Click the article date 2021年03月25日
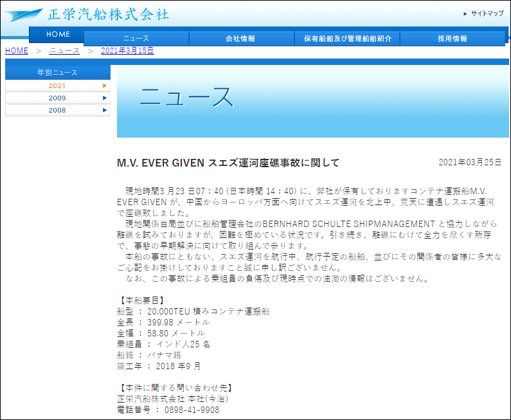This screenshot has height=420, width=511. point(470,162)
